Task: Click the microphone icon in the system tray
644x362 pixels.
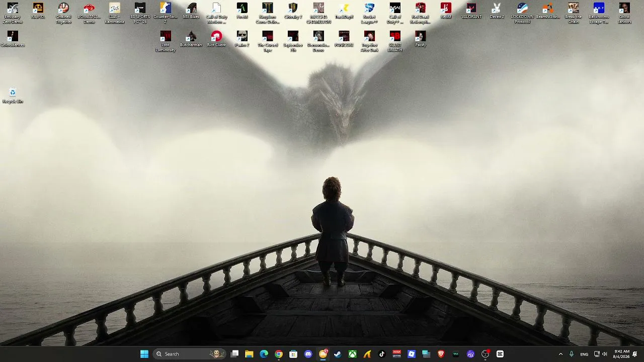Action: tap(572, 354)
